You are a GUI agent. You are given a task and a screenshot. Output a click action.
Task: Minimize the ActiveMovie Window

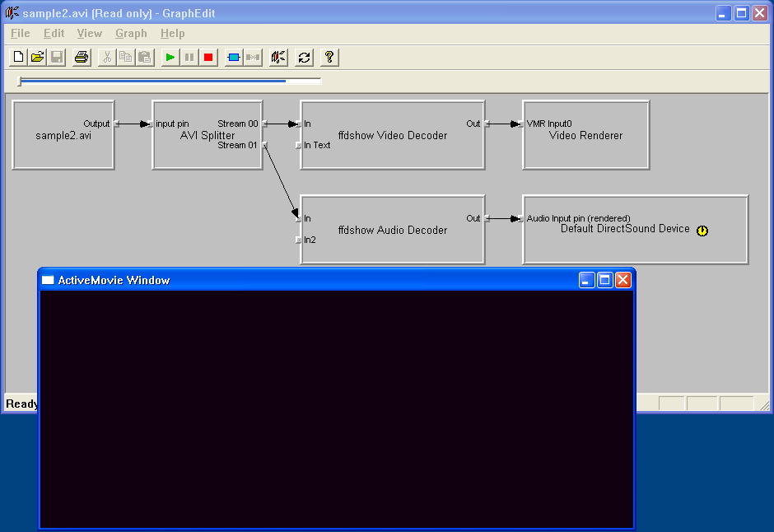586,280
